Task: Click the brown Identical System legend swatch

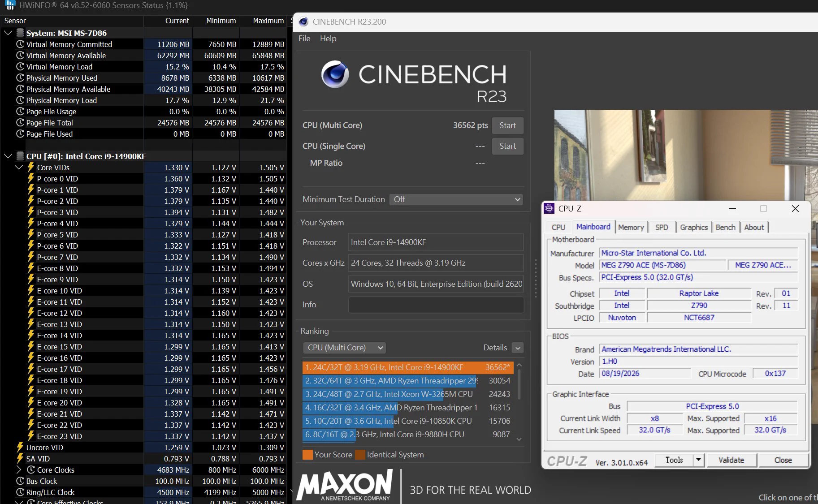Action: coord(360,455)
